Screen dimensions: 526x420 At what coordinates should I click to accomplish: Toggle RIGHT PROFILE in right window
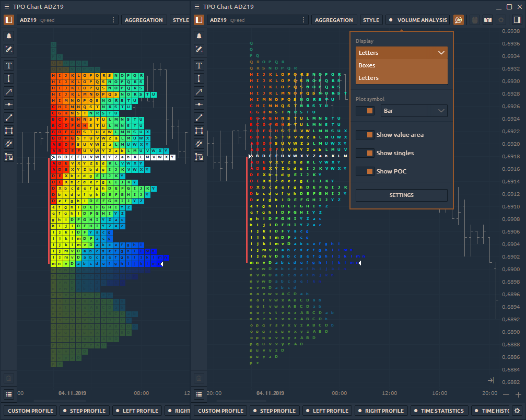point(381,411)
